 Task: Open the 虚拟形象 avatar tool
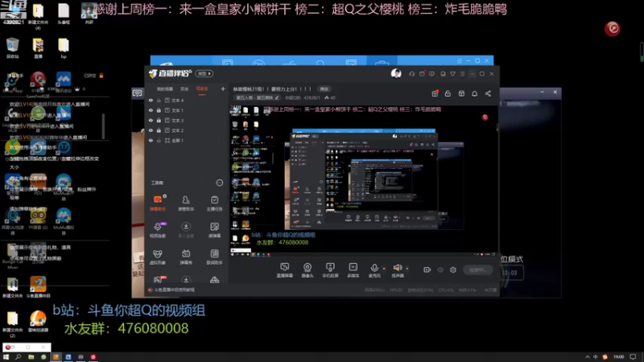157,257
